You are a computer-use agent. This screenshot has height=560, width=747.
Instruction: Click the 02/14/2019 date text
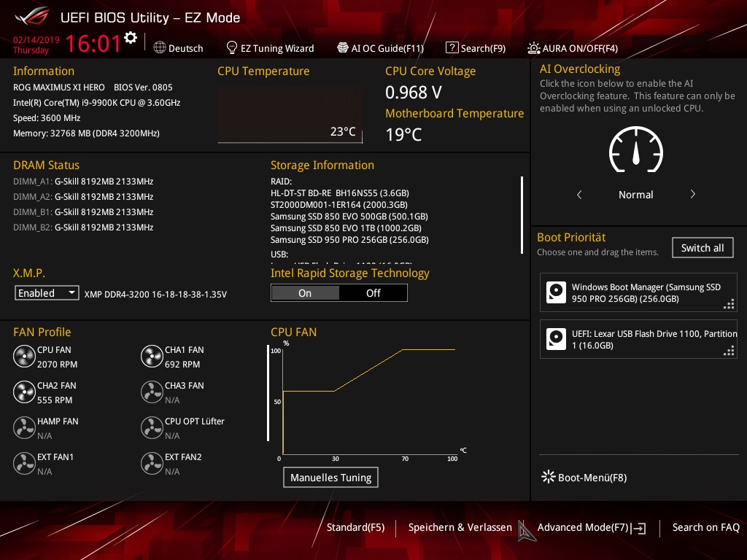pos(36,39)
